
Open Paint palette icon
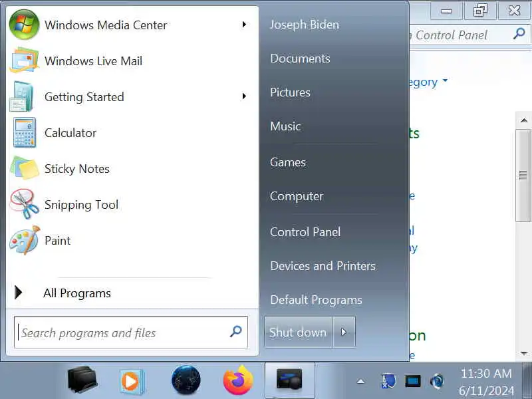pyautogui.click(x=25, y=240)
